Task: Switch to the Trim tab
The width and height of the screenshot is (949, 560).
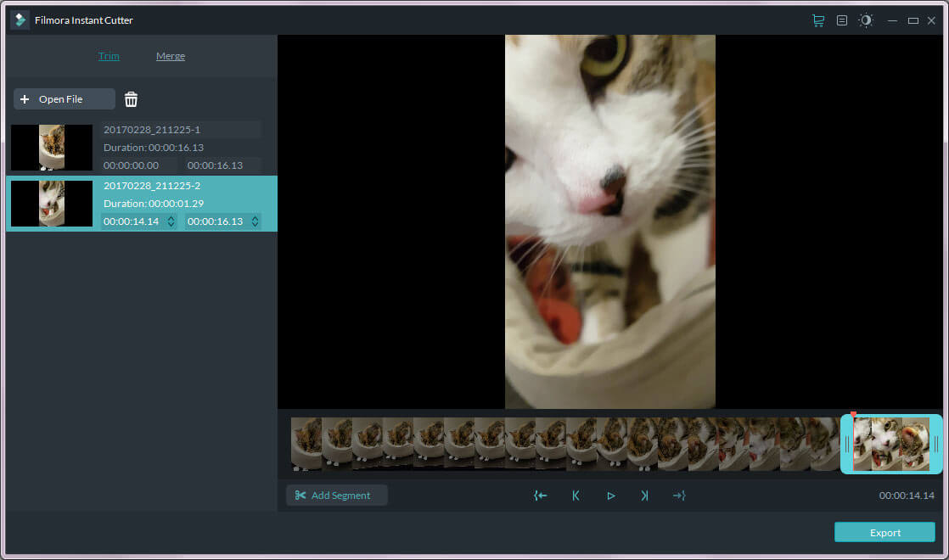Action: (x=109, y=56)
